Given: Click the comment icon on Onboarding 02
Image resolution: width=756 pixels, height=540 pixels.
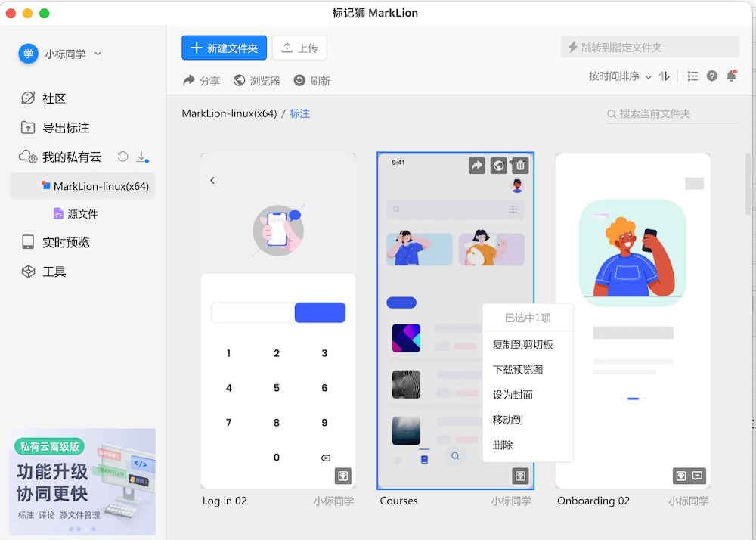Looking at the screenshot, I should click(697, 476).
